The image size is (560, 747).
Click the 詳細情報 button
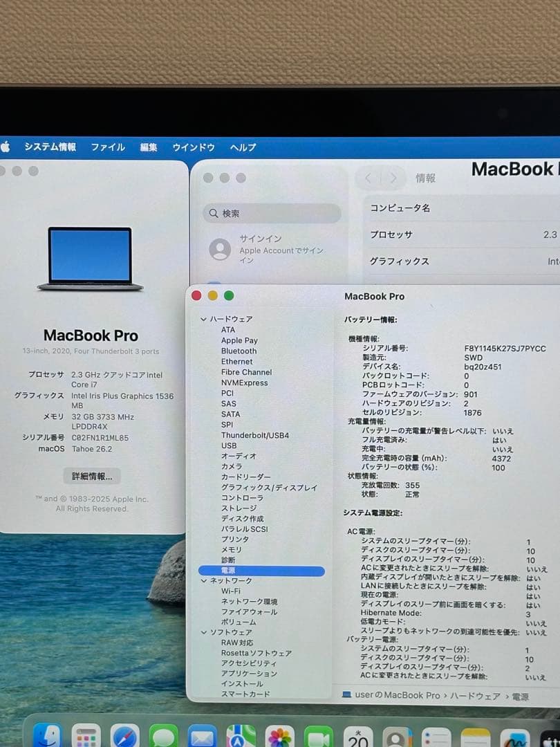click(91, 477)
